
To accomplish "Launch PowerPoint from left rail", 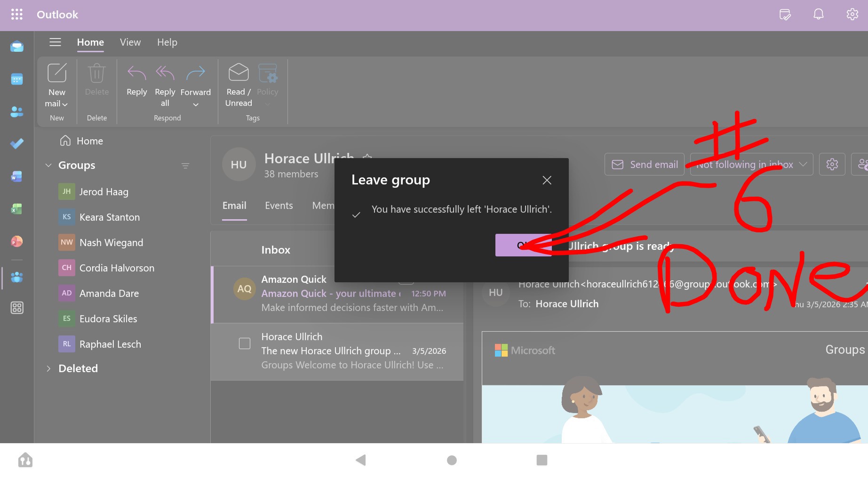I will click(17, 241).
